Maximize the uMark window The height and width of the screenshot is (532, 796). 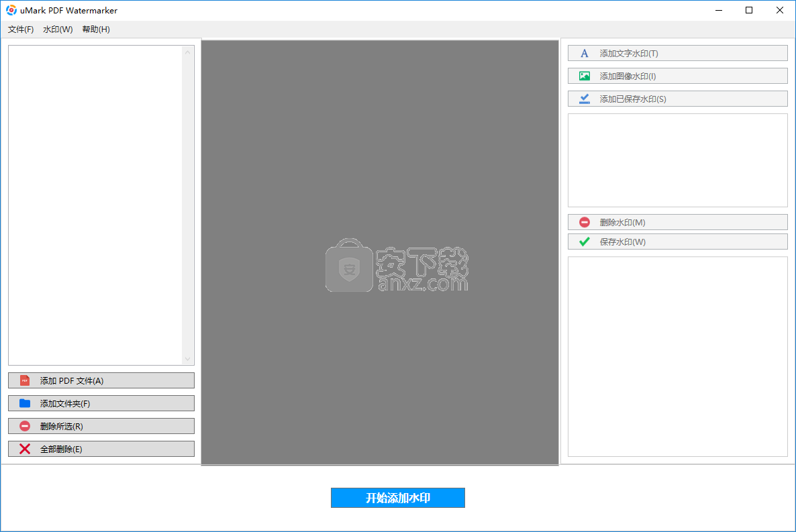pyautogui.click(x=749, y=10)
